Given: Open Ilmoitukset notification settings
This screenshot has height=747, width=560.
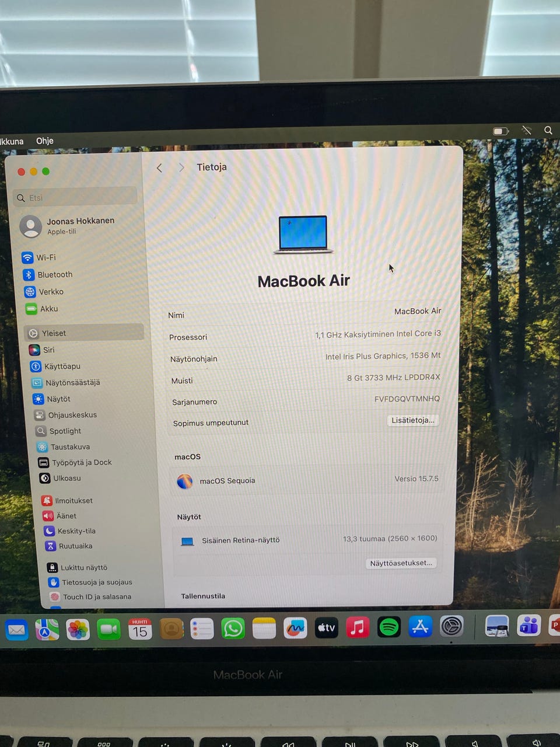Looking at the screenshot, I should pos(67,501).
